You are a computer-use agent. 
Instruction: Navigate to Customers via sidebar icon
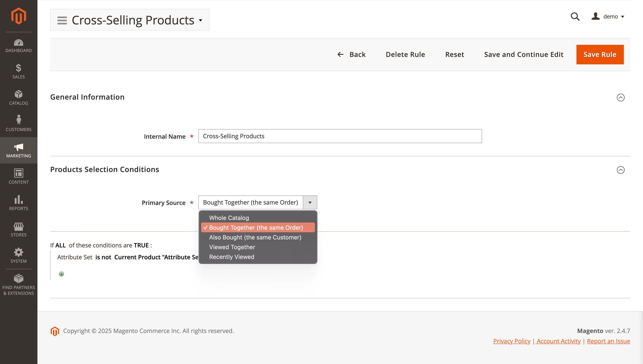19,123
